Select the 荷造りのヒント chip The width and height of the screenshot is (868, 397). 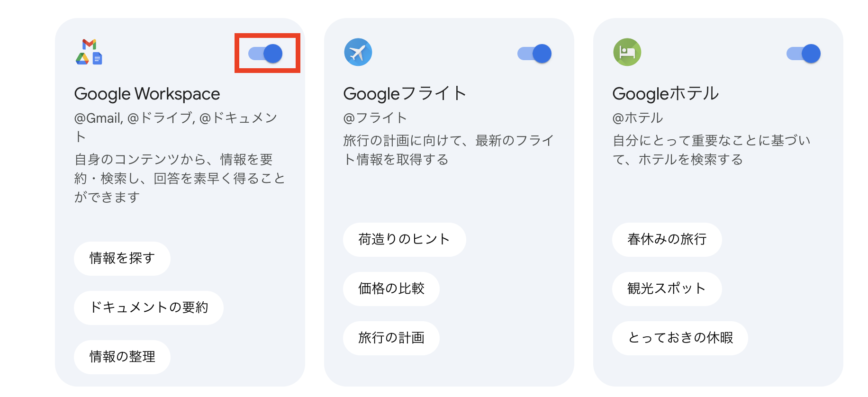pos(404,240)
